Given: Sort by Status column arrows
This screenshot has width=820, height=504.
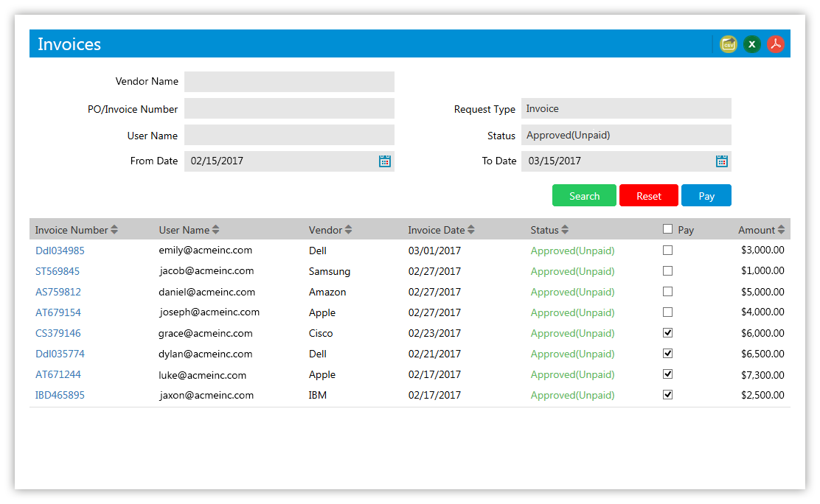Looking at the screenshot, I should tap(565, 229).
